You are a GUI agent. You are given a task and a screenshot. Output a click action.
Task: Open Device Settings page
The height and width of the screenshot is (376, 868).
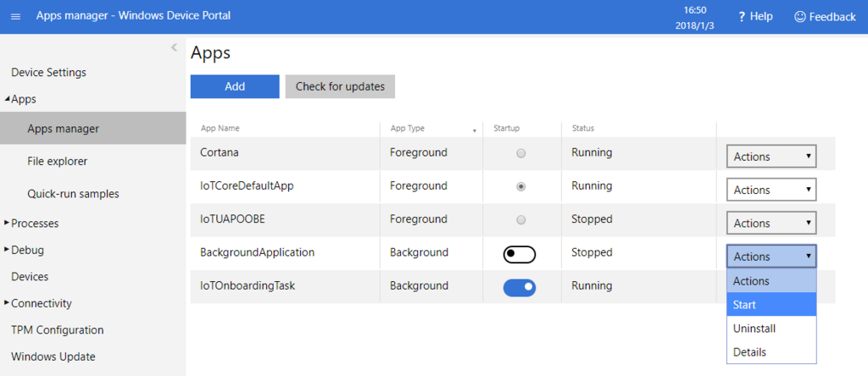(48, 73)
